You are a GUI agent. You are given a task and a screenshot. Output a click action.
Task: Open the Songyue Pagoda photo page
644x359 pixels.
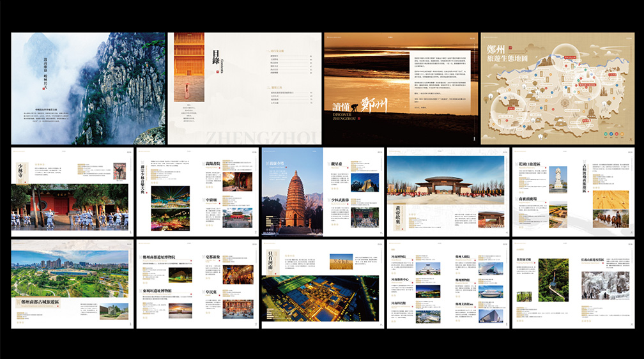(292, 192)
